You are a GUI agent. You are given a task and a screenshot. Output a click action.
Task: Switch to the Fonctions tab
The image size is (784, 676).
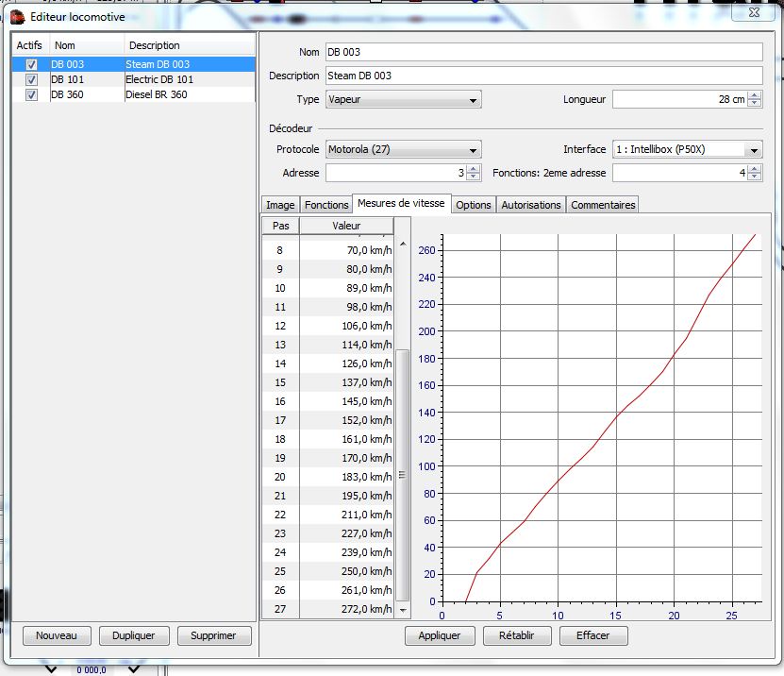click(x=326, y=205)
